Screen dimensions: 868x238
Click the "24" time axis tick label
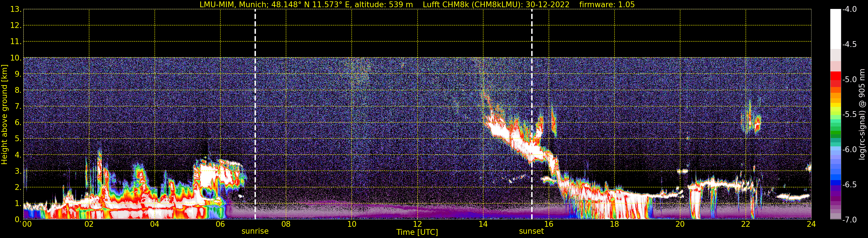click(811, 224)
